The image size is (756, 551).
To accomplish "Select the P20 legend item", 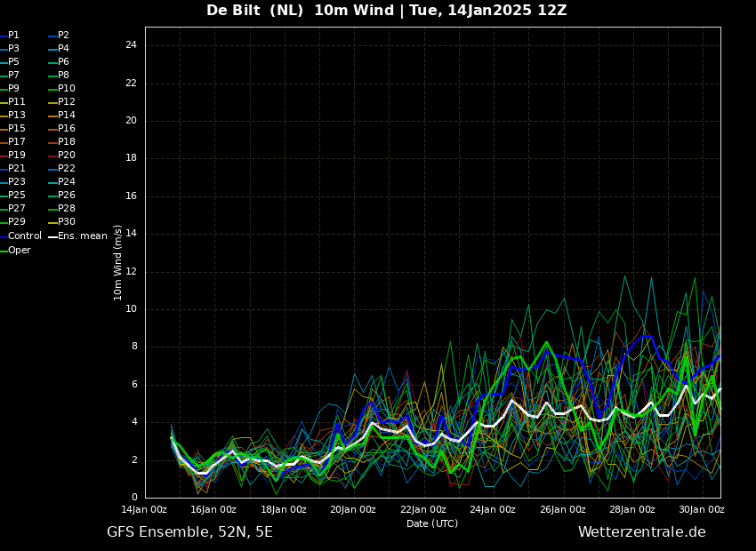I will (61, 156).
